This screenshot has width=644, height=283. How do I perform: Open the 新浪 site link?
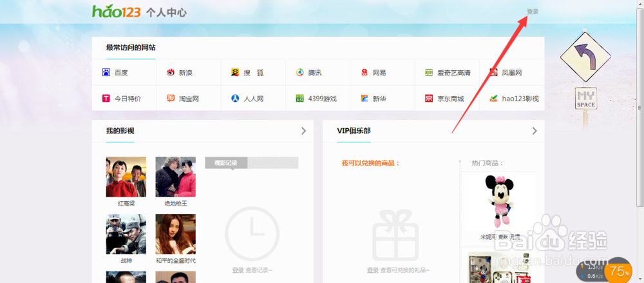pyautogui.click(x=185, y=73)
